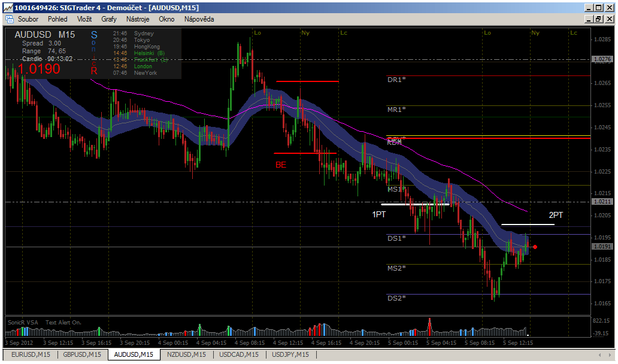Click the MS2* pivot label

point(396,268)
